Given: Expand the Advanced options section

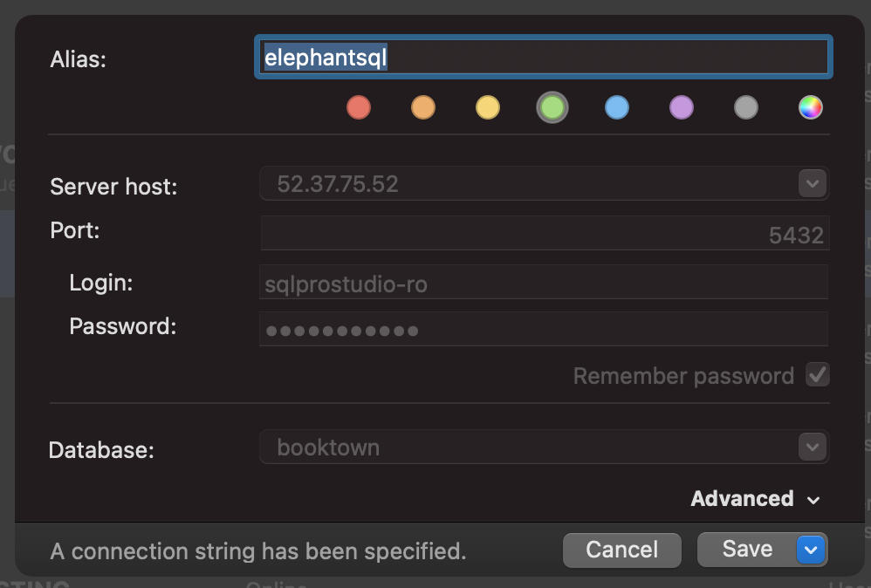Looking at the screenshot, I should (756, 498).
